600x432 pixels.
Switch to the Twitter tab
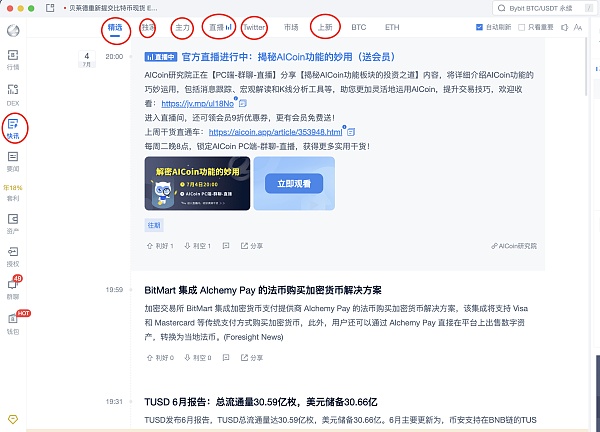pos(254,28)
